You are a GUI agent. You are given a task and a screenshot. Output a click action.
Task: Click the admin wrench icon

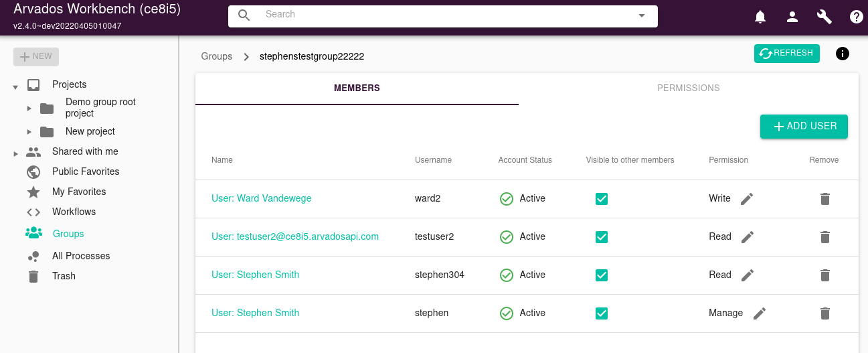824,17
